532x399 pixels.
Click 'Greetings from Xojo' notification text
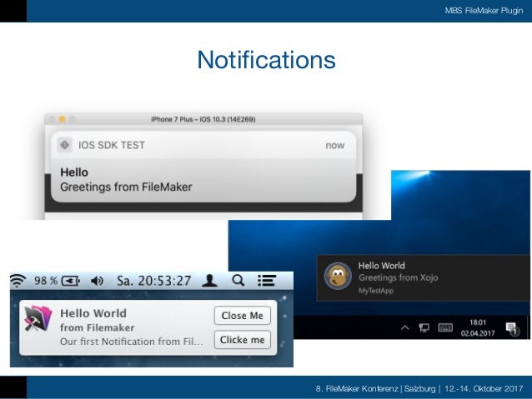[399, 277]
